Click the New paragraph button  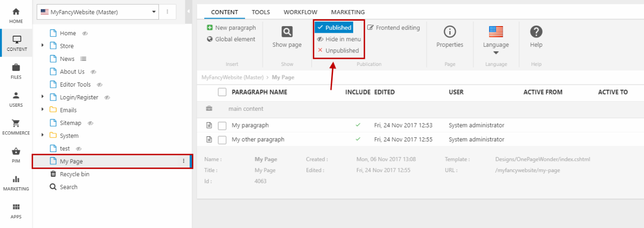click(x=231, y=28)
